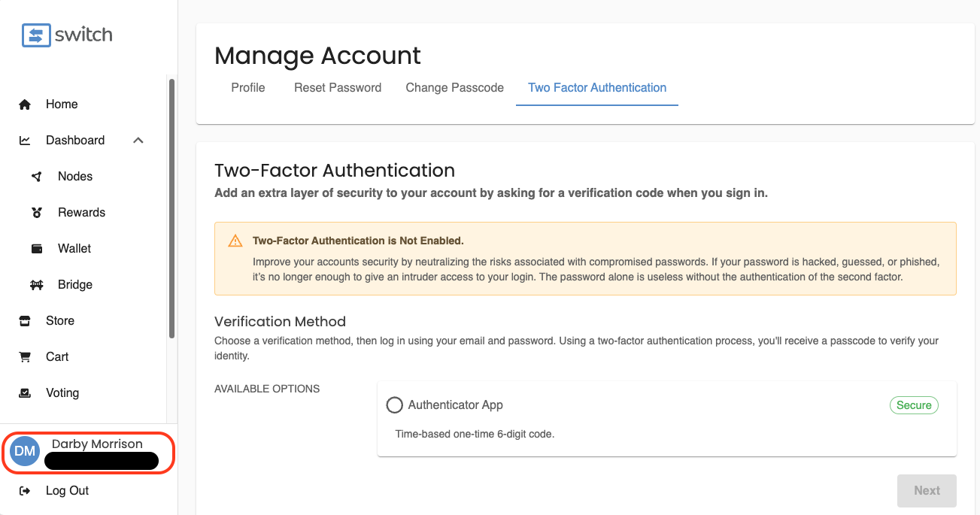
Task: Click the Store shop icon
Action: pyautogui.click(x=25, y=321)
